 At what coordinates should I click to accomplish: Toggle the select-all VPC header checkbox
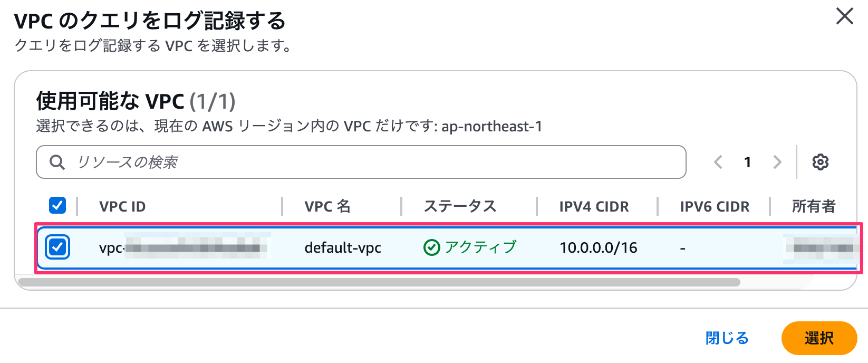pyautogui.click(x=57, y=206)
